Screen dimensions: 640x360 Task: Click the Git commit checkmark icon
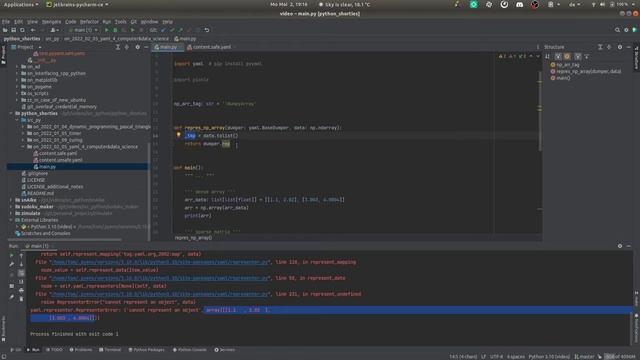[172, 30]
